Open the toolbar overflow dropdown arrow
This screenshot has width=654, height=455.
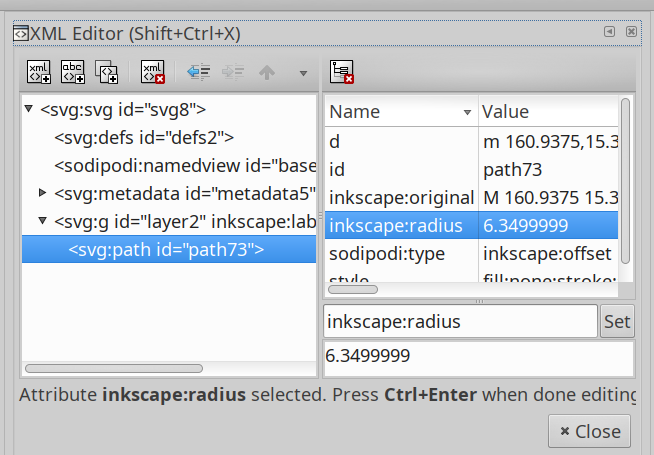302,73
